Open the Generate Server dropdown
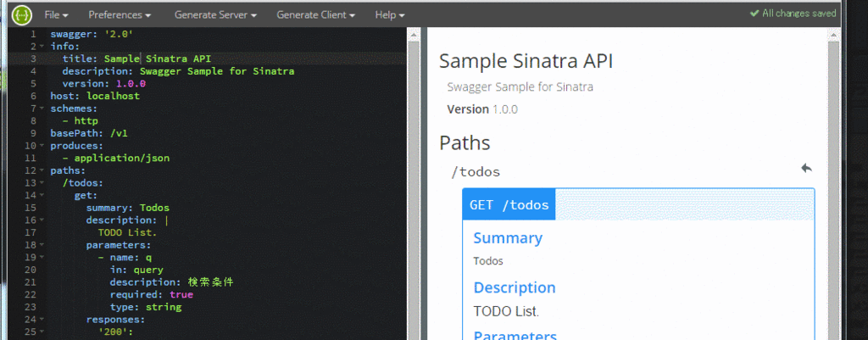Viewport: 868px width, 340px height. coord(215,15)
